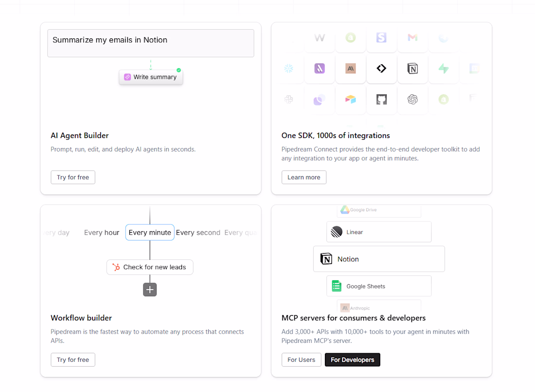Open "Learn more" about Pipedream Connect
535x392 pixels.
point(303,177)
